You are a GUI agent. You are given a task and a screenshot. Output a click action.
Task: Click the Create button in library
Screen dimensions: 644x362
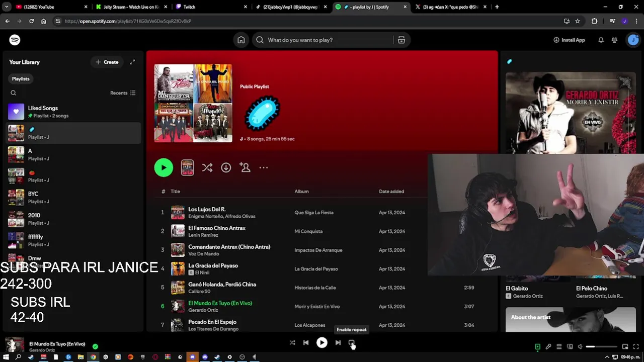tap(107, 62)
